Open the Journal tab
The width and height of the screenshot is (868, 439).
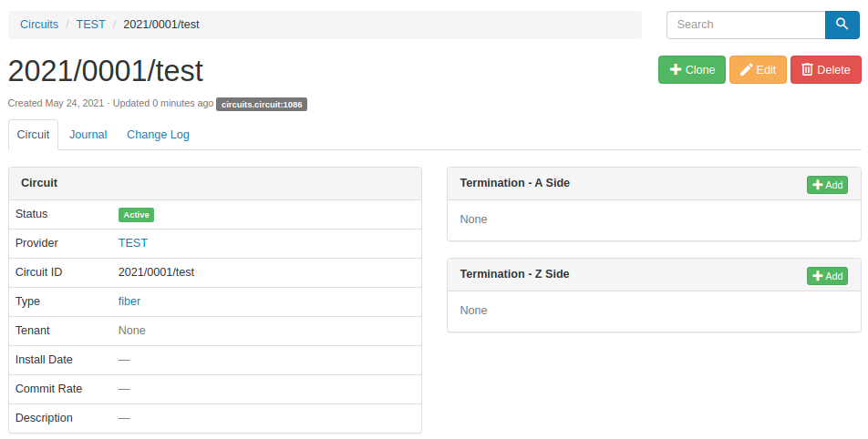88,135
